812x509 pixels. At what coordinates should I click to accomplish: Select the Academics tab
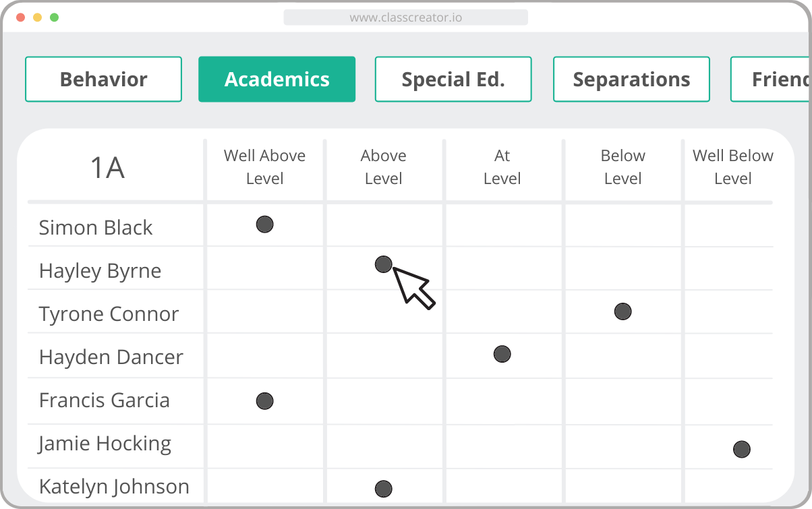pyautogui.click(x=277, y=80)
